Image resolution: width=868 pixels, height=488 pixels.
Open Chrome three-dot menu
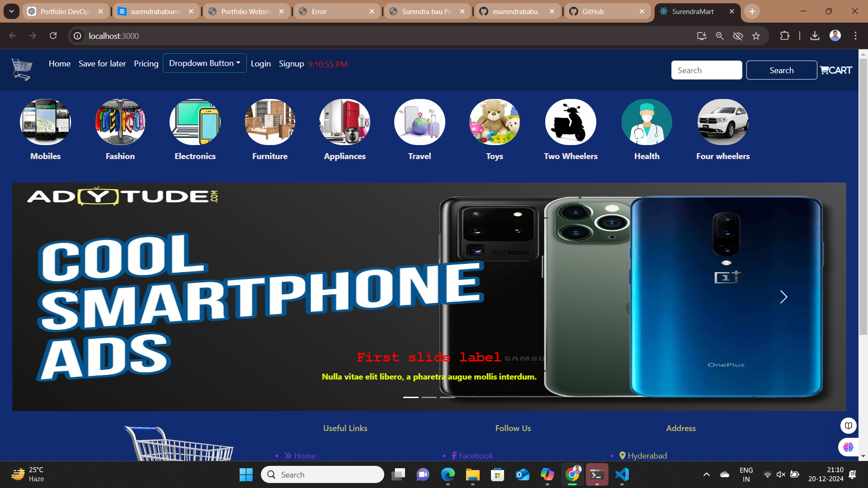click(x=855, y=36)
